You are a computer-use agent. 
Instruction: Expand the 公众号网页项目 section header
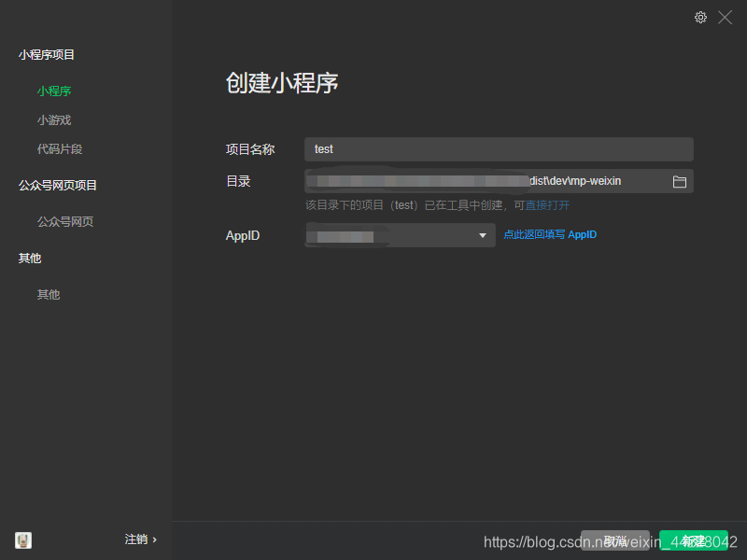coord(57,185)
